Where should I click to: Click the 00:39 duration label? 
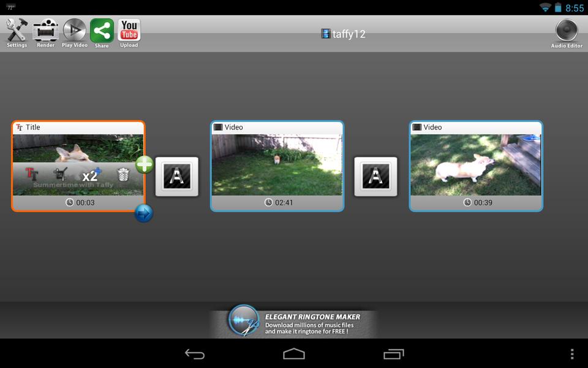(478, 203)
